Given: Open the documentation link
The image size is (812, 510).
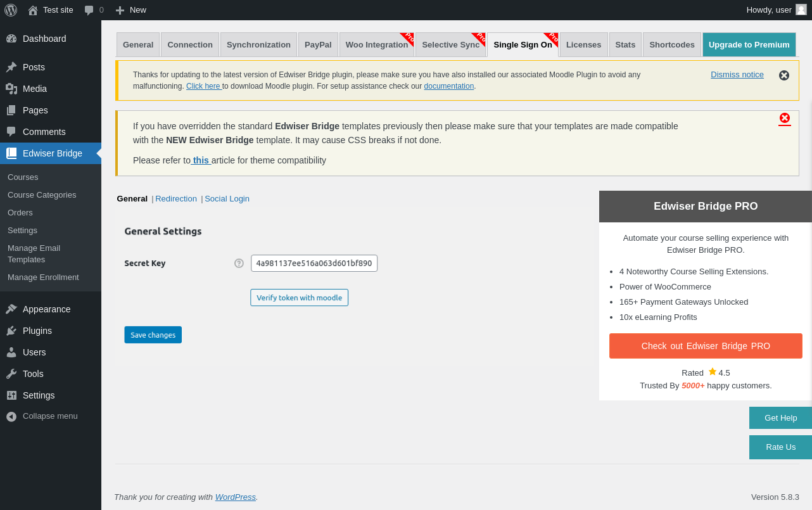Looking at the screenshot, I should pos(449,86).
